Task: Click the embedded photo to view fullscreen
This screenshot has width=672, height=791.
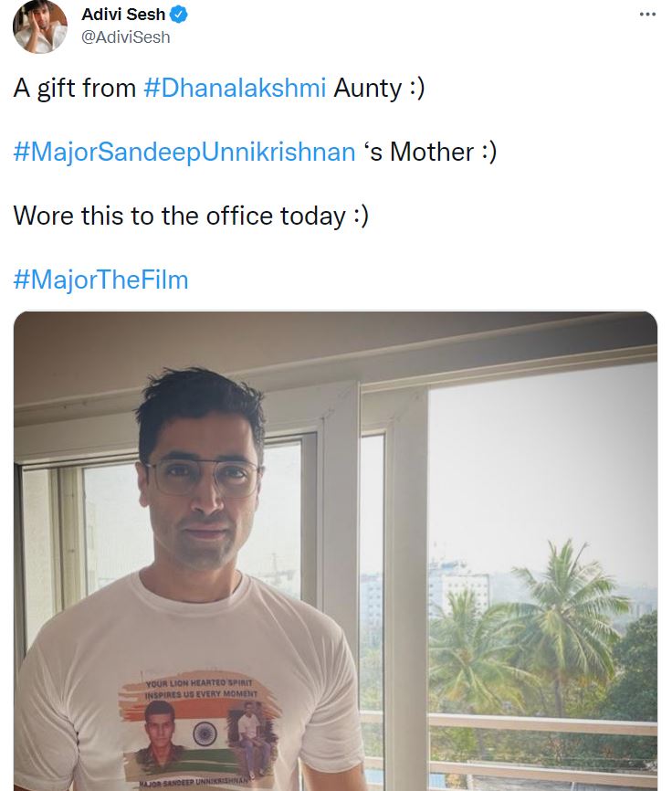Action: click(x=336, y=548)
